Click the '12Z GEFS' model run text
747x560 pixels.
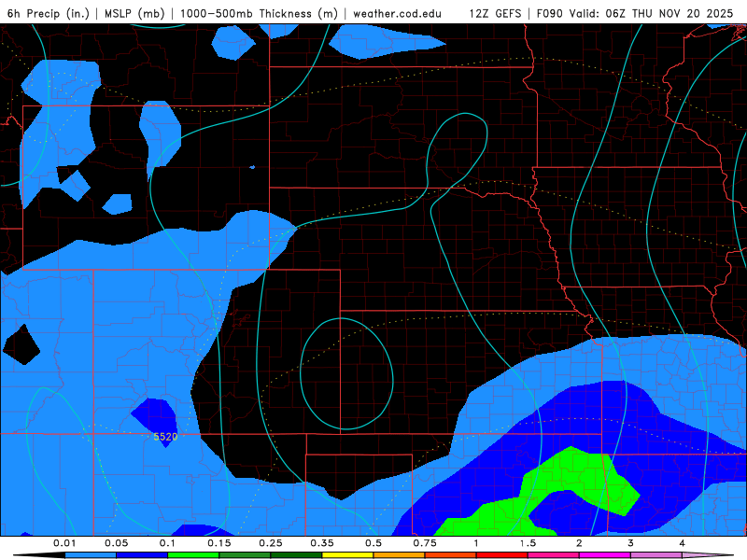[495, 13]
